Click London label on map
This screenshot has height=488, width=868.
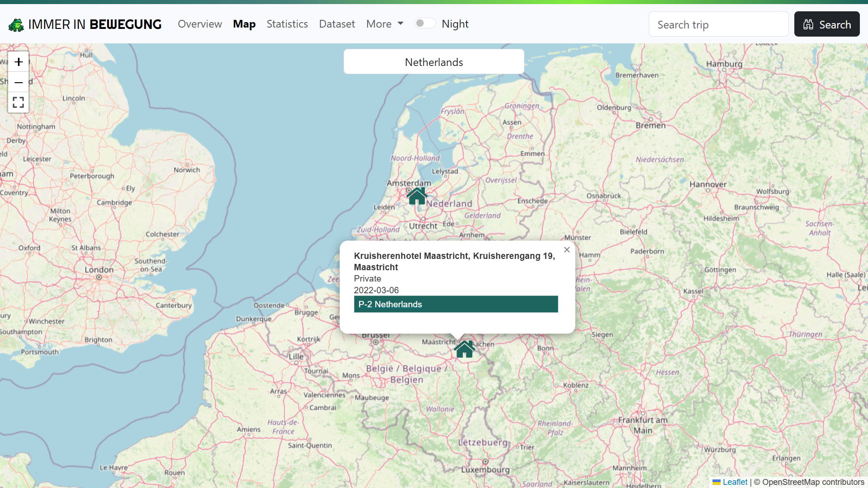[x=99, y=270]
